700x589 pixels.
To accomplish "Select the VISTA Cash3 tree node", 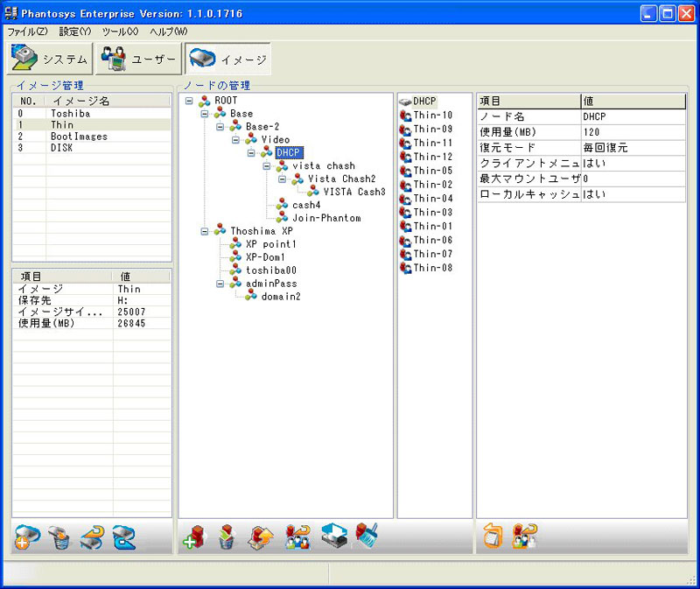I will pyautogui.click(x=354, y=192).
